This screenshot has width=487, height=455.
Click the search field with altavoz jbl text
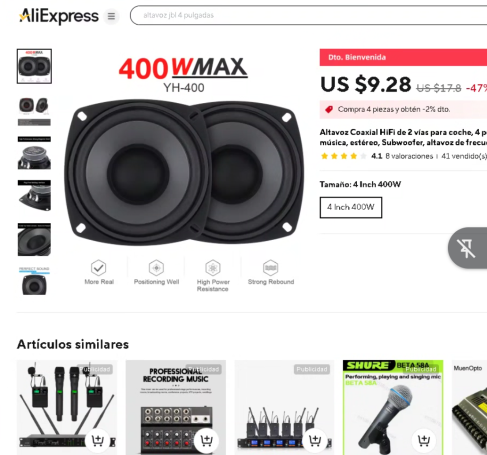(308, 15)
